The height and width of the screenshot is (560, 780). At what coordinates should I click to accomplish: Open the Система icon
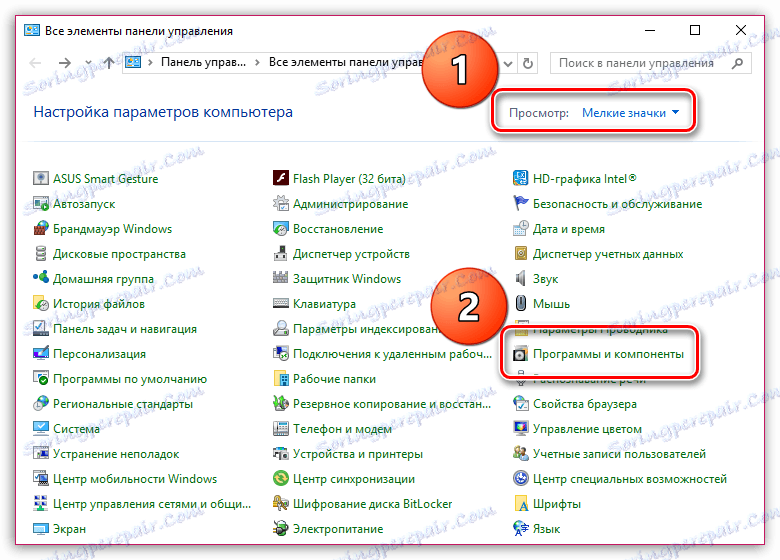pyautogui.click(x=41, y=429)
